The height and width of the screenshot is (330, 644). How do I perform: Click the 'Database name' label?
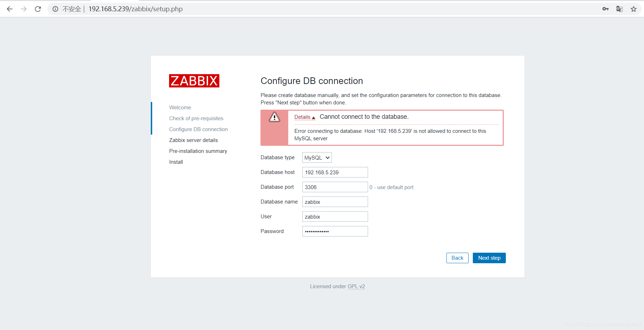coord(279,202)
